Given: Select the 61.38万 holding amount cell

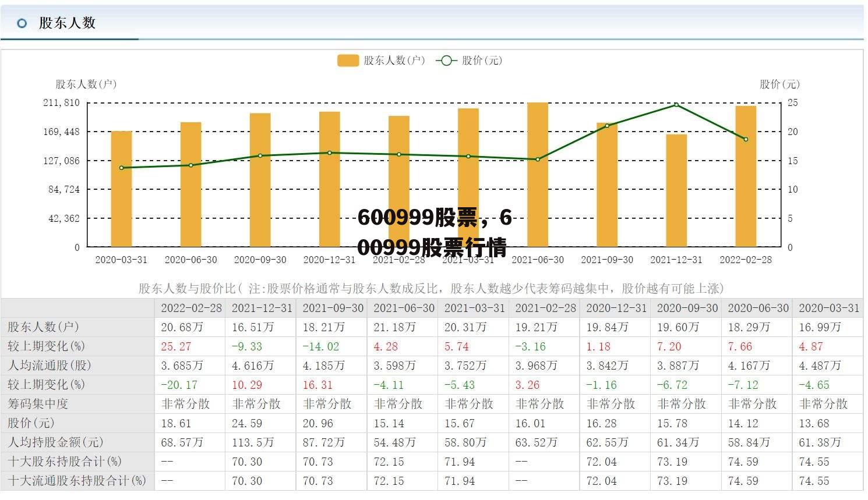Looking at the screenshot, I should tap(820, 442).
